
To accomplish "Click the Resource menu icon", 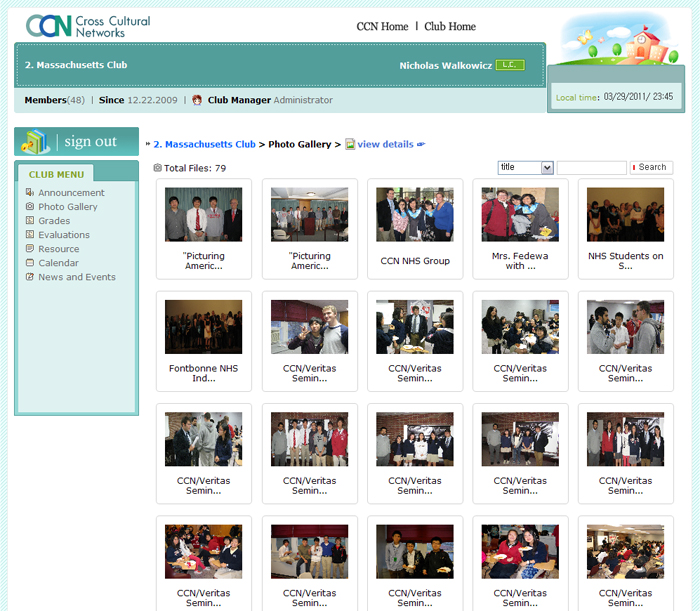I will [x=30, y=248].
